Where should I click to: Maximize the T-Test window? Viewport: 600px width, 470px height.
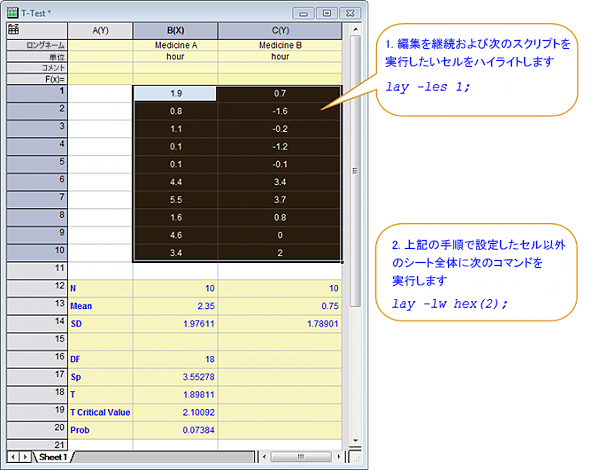click(x=327, y=13)
